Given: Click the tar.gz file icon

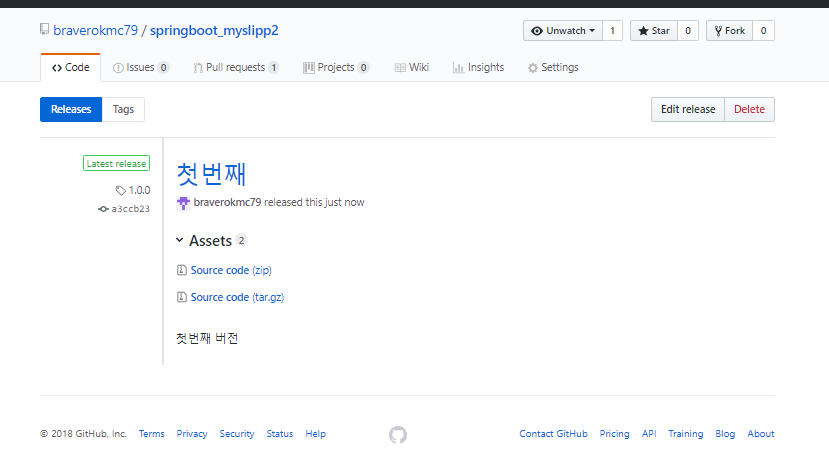Looking at the screenshot, I should point(181,297).
